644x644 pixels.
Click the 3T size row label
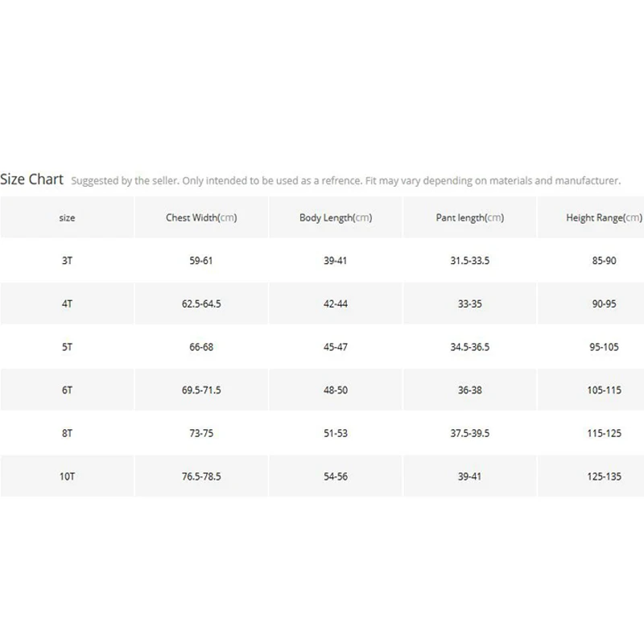tap(67, 260)
